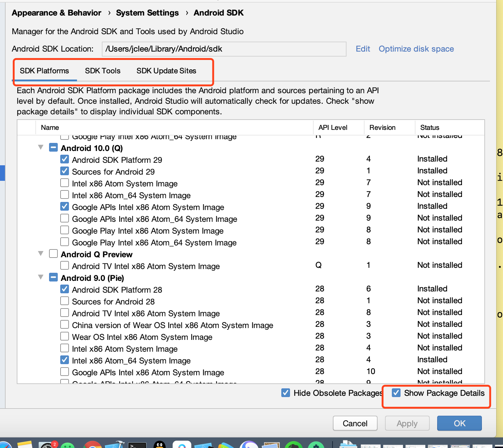Click Optimize disk space link
Screen dimensions: 503x448
(416, 49)
